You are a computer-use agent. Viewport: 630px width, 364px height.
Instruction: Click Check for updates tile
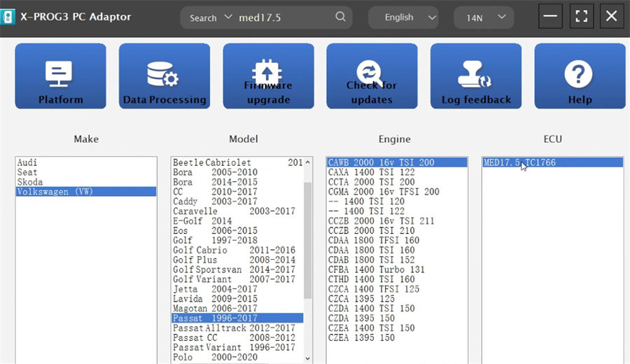click(372, 76)
